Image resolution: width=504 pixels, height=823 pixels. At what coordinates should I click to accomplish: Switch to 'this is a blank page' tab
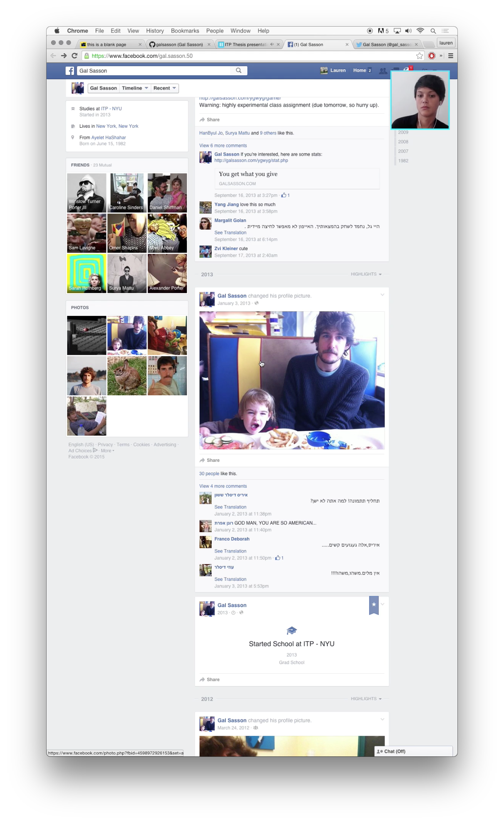tap(110, 45)
